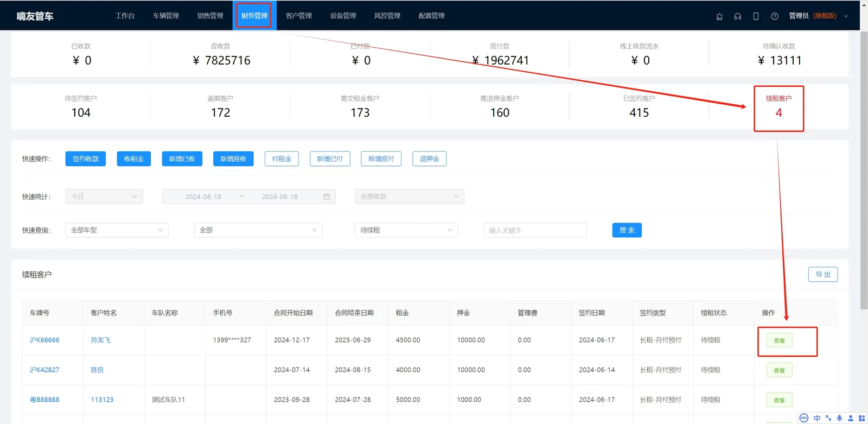Image resolution: width=868 pixels, height=424 pixels.
Task: Open the alarm siren notifications icon
Action: tap(719, 16)
